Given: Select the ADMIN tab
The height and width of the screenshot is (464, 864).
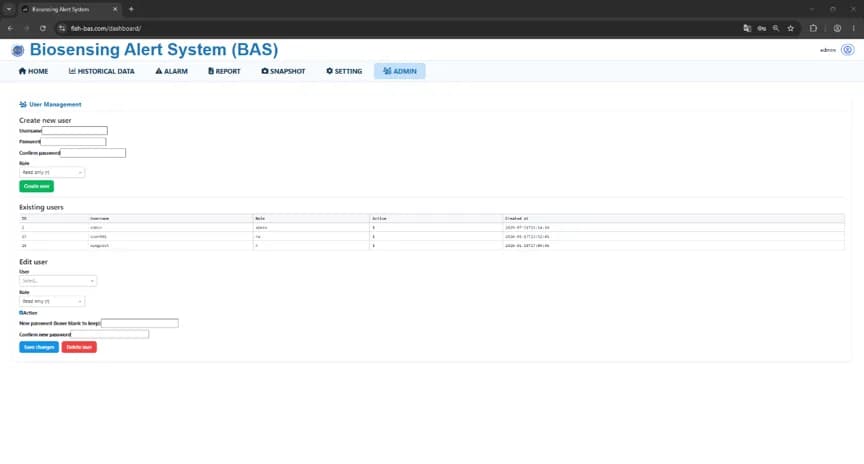Looking at the screenshot, I should [400, 71].
